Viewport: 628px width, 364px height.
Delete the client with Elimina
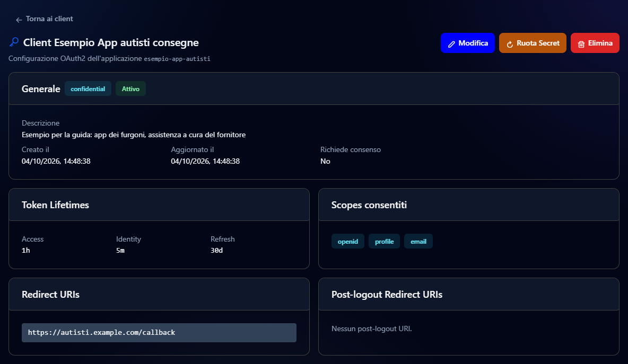pos(595,43)
